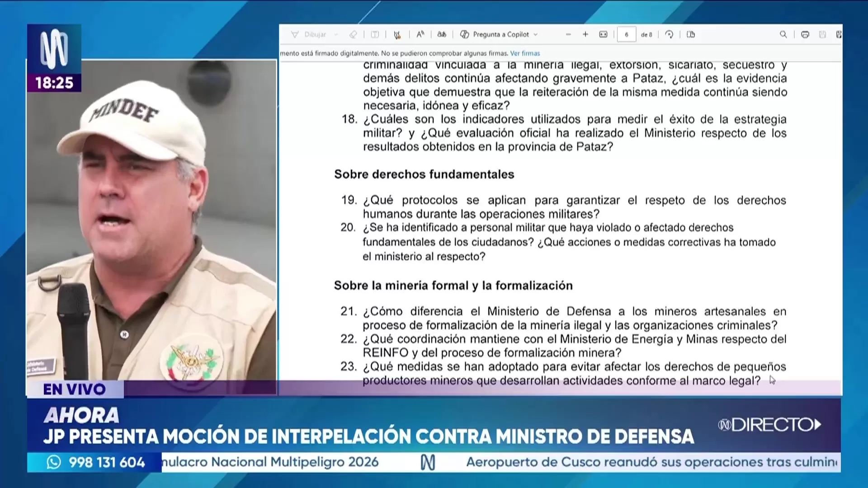The width and height of the screenshot is (868, 488).
Task: Click the save icon in PDF toolbar
Action: point(822,34)
